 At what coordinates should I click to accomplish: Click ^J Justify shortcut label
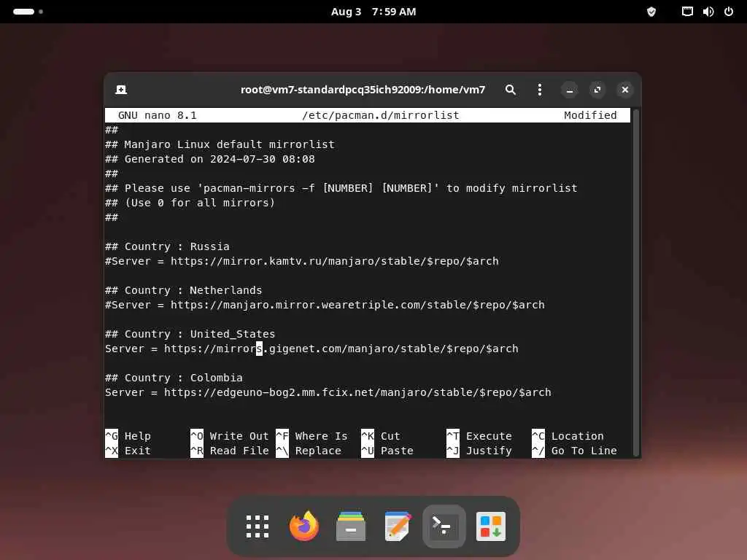point(479,451)
